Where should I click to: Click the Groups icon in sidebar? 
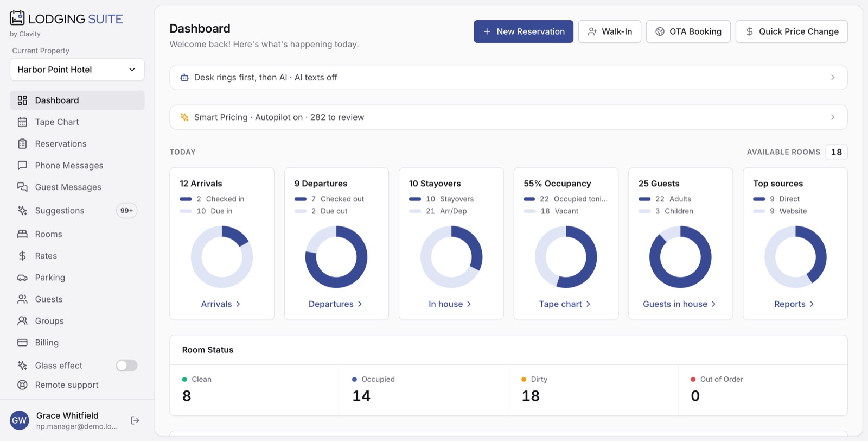(x=22, y=321)
